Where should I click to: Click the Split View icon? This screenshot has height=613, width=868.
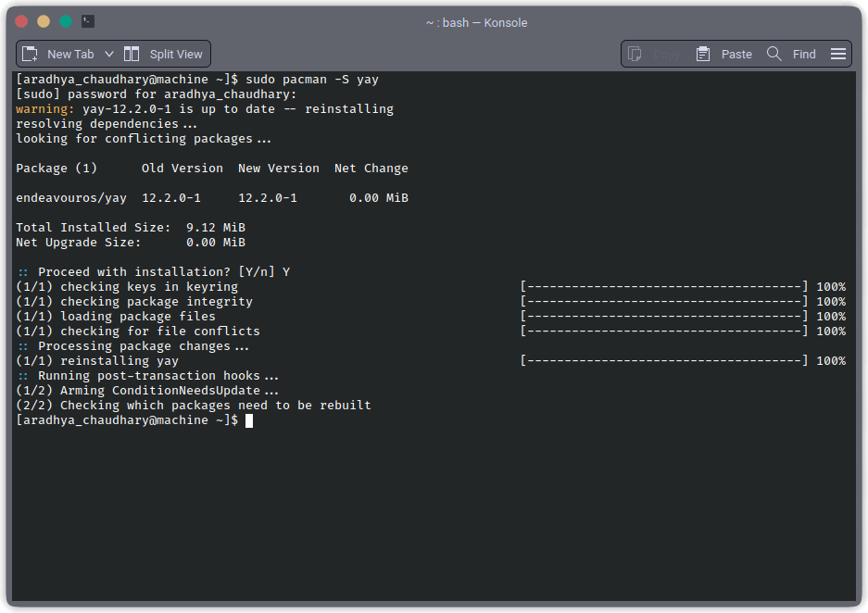coord(132,54)
